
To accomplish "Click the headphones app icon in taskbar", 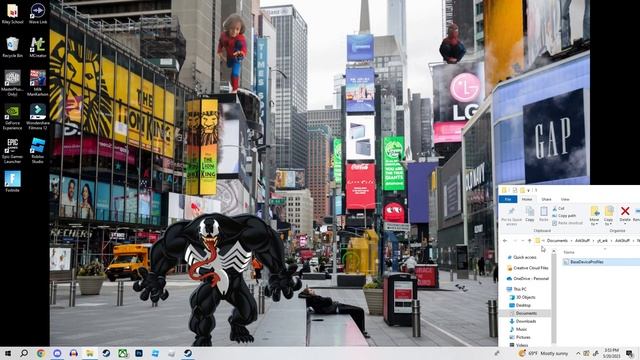I will (x=73, y=353).
